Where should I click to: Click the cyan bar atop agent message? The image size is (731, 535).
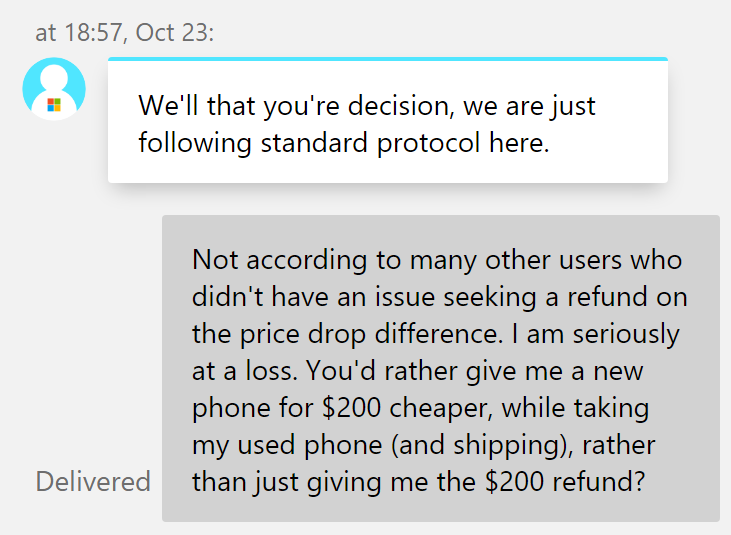tap(388, 59)
